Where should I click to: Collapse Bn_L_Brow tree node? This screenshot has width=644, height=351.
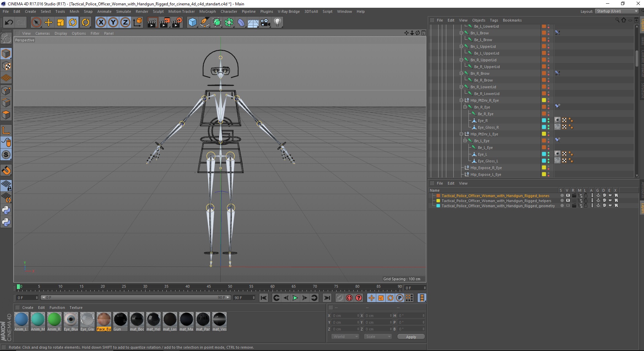461,33
